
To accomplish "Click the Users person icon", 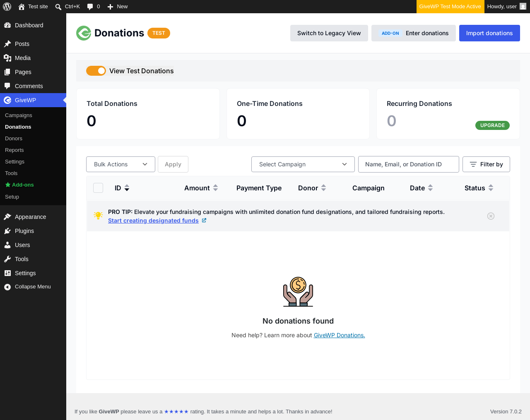I will click(7, 245).
